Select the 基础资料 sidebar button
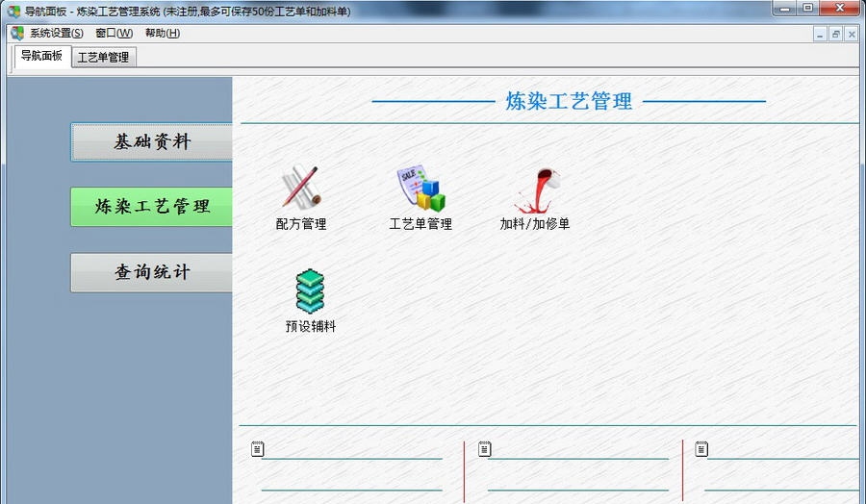Screen dimensions: 866x504 pos(152,142)
